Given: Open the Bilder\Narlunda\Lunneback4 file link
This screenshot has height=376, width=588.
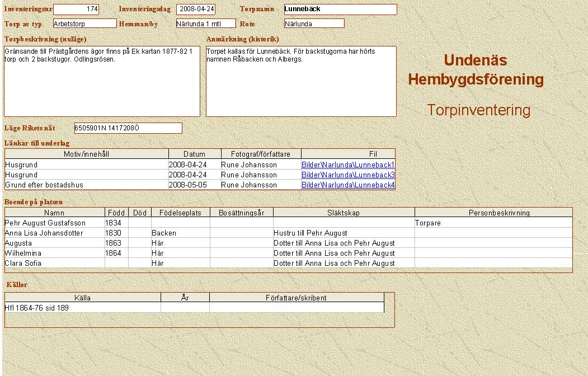Looking at the screenshot, I should tap(348, 185).
